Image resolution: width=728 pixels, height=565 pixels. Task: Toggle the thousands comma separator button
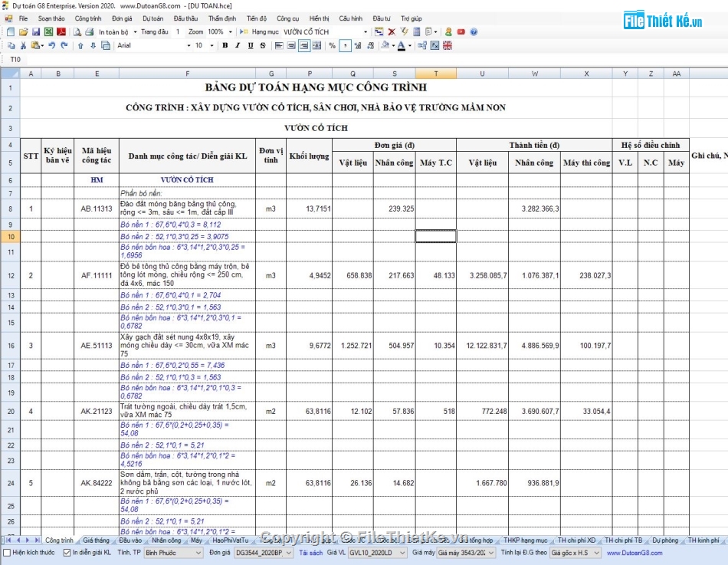coord(345,45)
